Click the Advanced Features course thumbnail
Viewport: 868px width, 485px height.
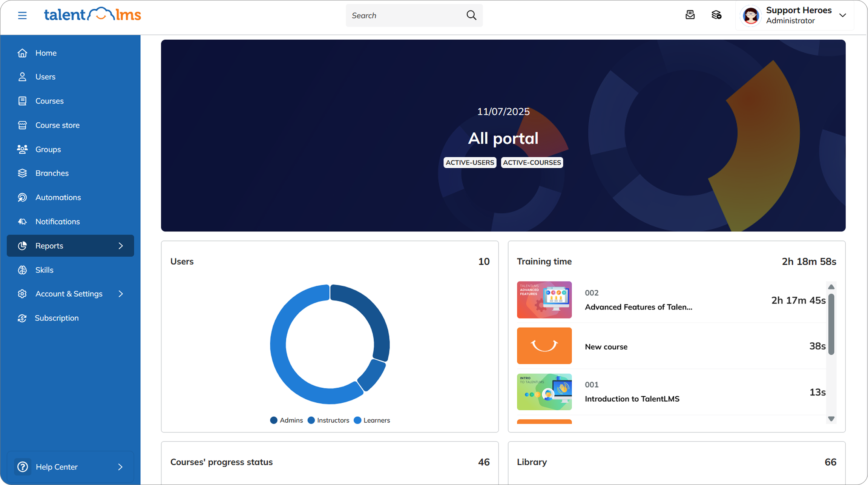coord(544,300)
